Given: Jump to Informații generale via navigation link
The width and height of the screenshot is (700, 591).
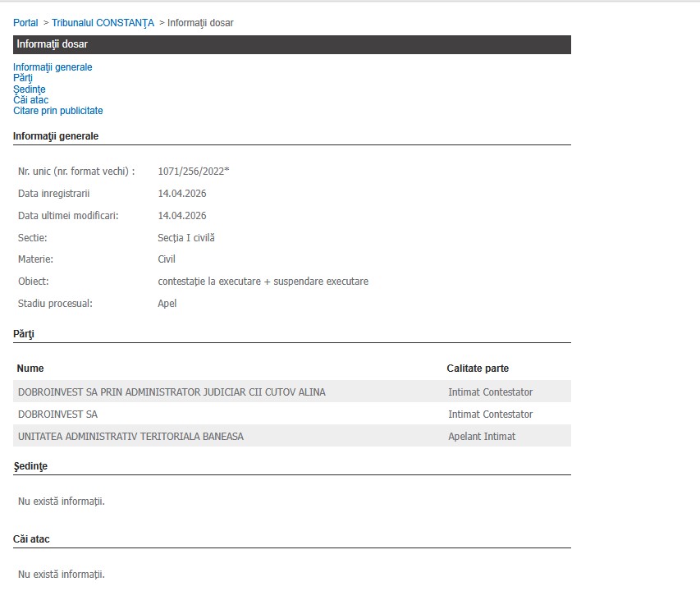Looking at the screenshot, I should [x=53, y=67].
